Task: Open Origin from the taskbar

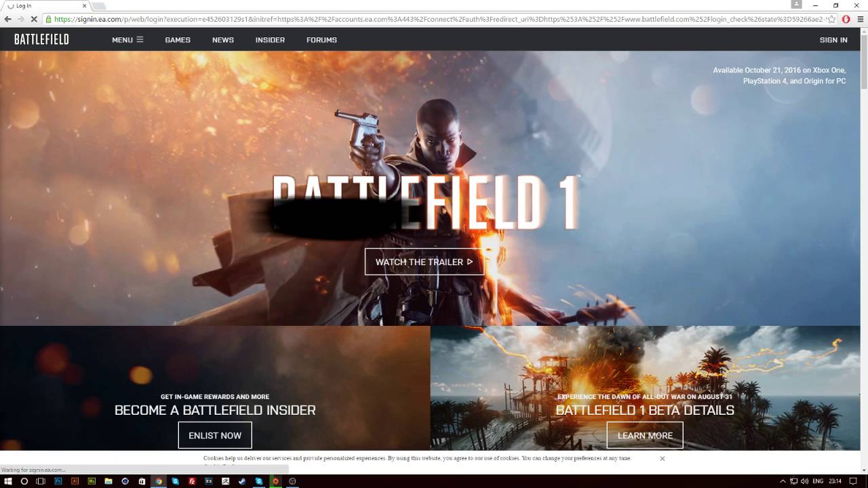Action: (x=275, y=481)
